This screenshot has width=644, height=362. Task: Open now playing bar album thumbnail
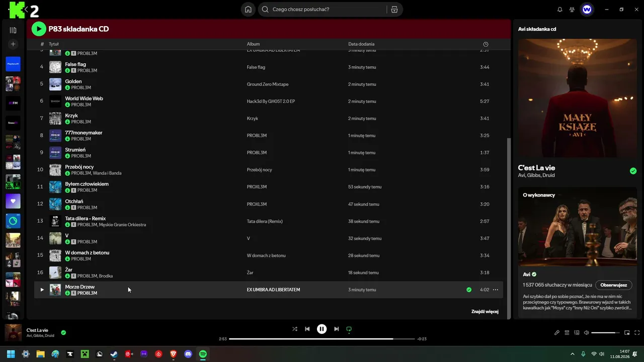(x=13, y=332)
